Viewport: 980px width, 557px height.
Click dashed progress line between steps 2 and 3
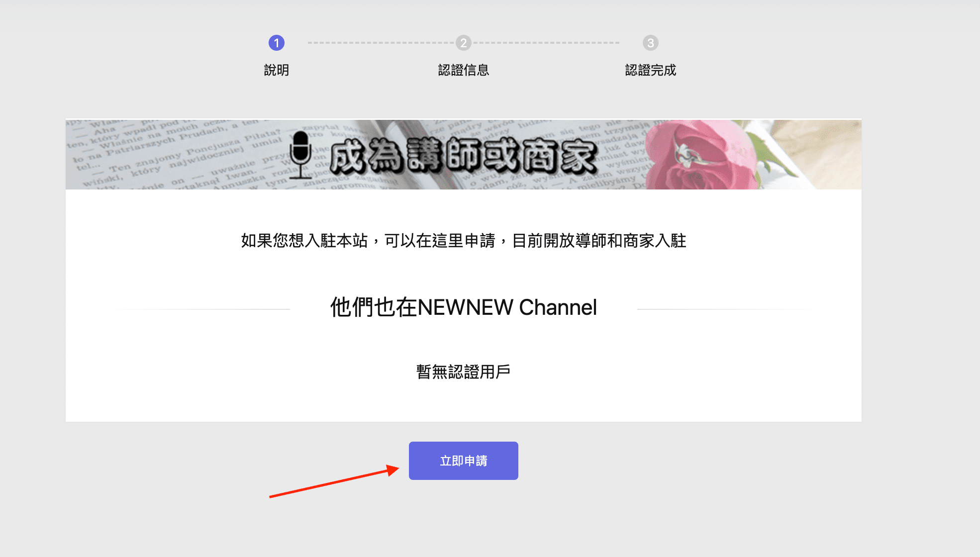(x=546, y=43)
